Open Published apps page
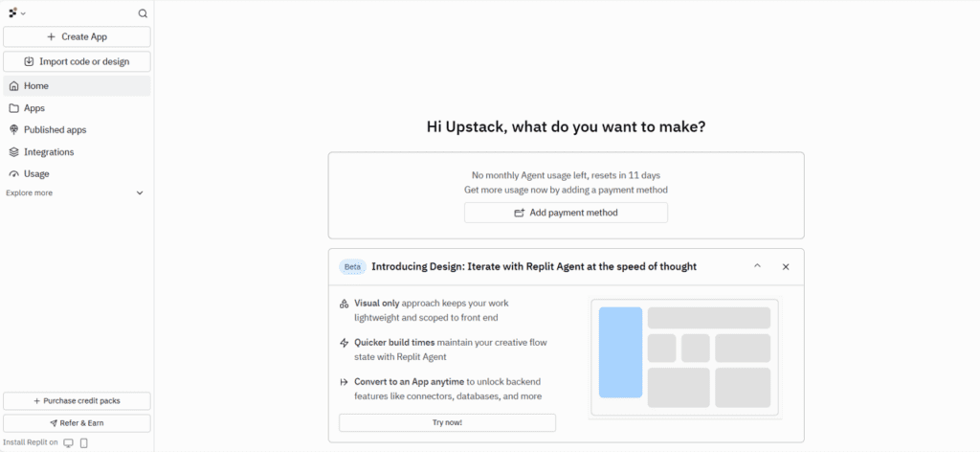 click(x=77, y=130)
